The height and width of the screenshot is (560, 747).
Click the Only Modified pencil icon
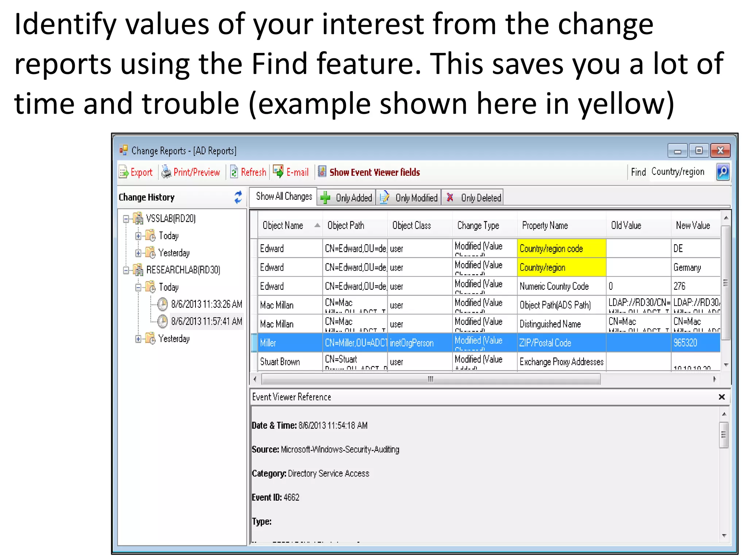tap(384, 198)
